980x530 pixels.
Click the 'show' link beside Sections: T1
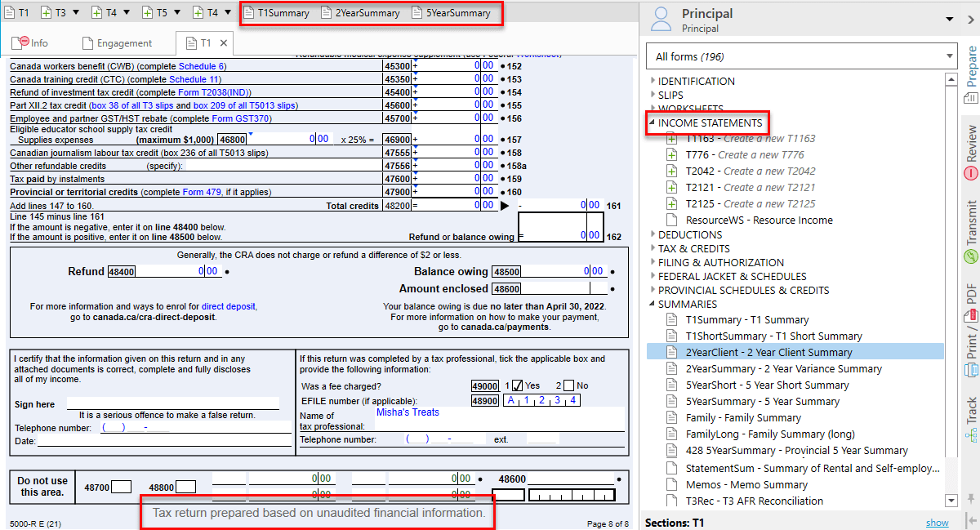click(938, 523)
